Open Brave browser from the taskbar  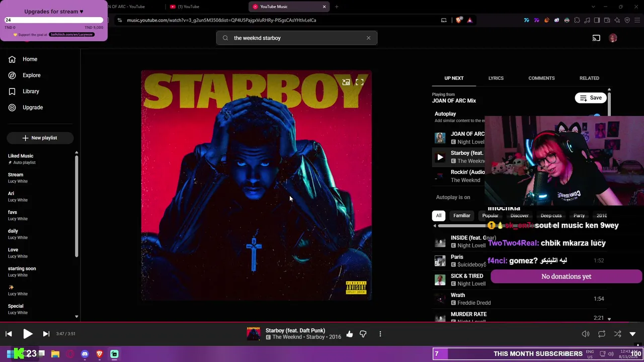(x=100, y=354)
